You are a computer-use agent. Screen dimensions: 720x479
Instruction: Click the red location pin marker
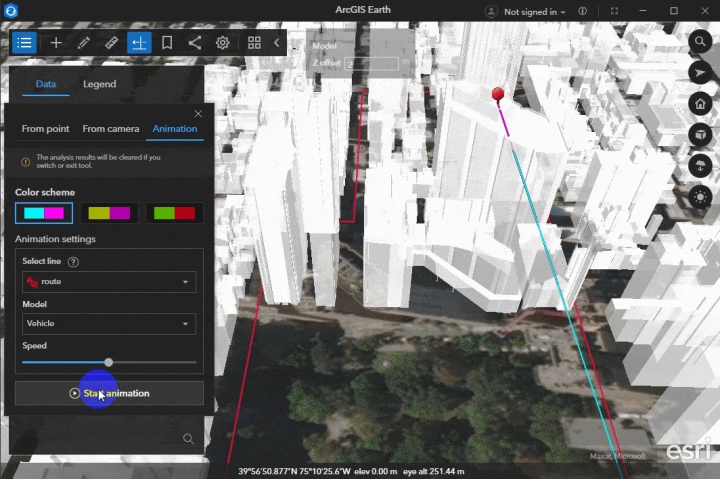(498, 94)
